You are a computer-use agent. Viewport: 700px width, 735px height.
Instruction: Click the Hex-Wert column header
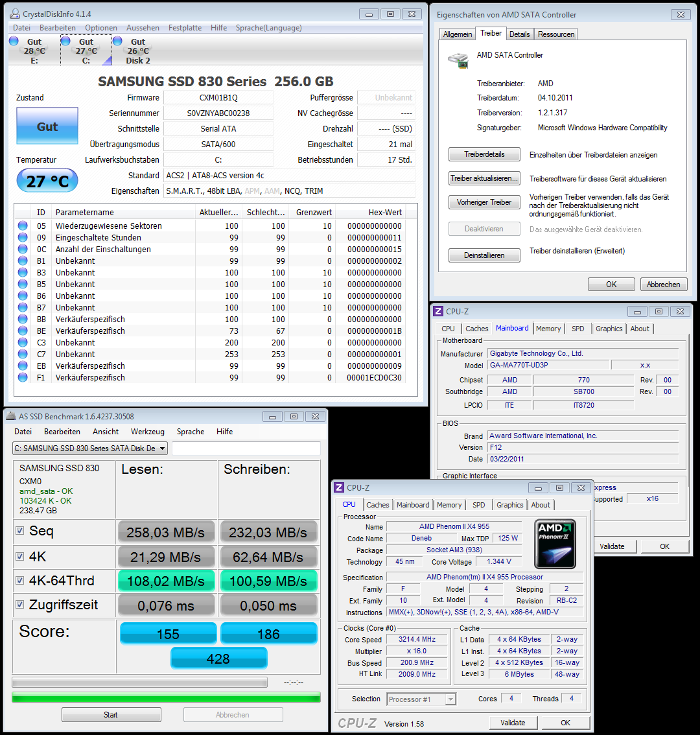pyautogui.click(x=370, y=213)
